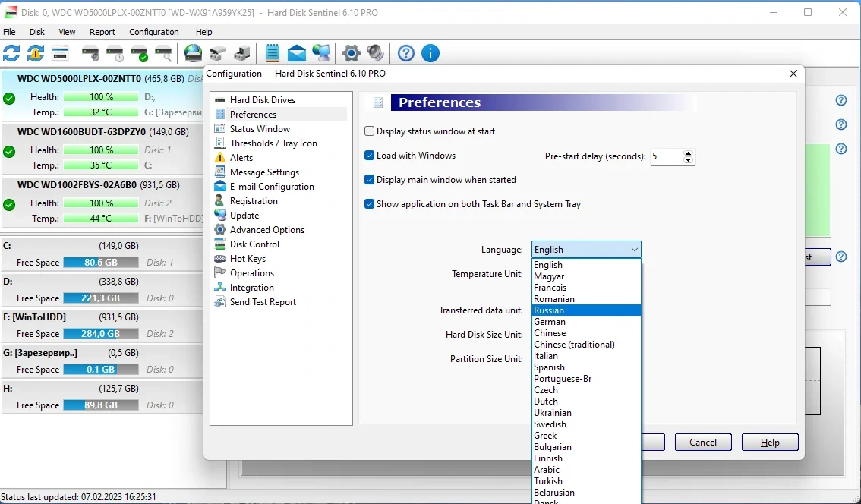Toggle Display main window when started
This screenshot has width=861, height=504.
point(370,180)
